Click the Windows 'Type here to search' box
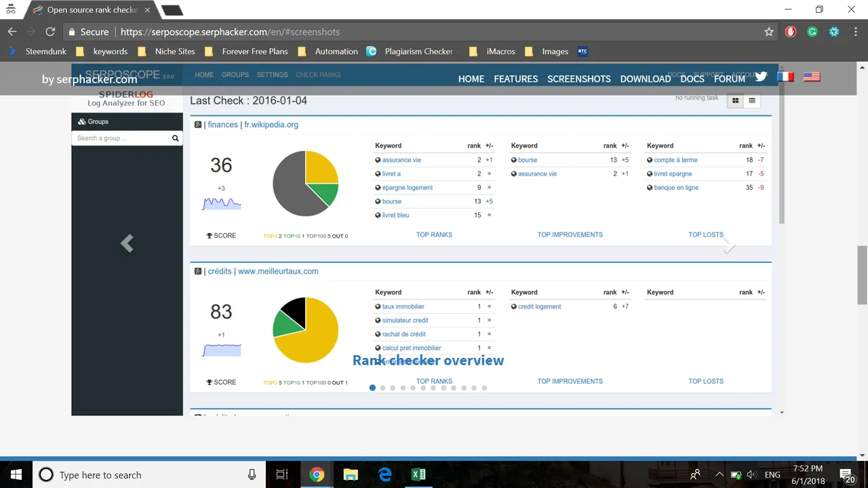This screenshot has width=868, height=488. pos(149,474)
